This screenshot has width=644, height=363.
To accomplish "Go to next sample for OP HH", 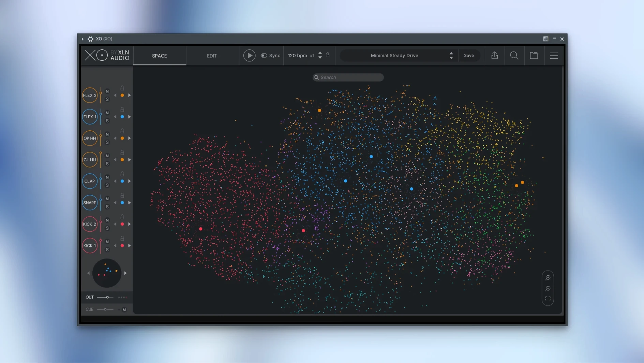I will tap(129, 138).
